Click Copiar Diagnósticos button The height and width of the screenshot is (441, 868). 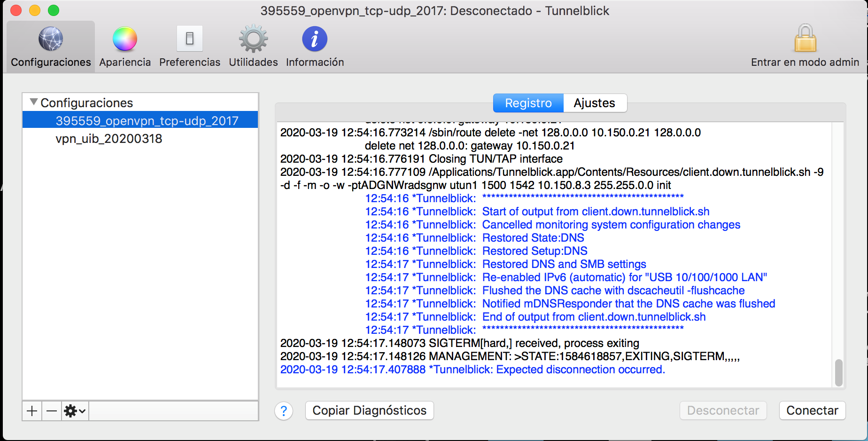click(370, 410)
